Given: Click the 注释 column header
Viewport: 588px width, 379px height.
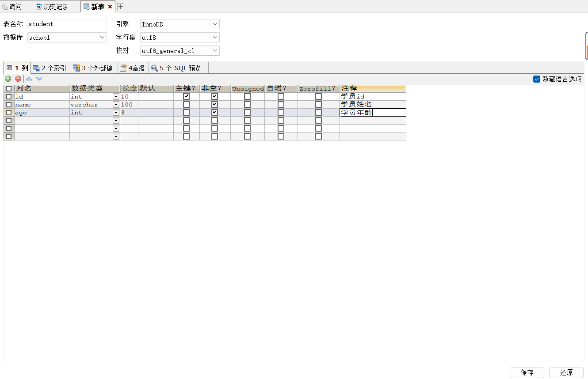Looking at the screenshot, I should coord(373,88).
